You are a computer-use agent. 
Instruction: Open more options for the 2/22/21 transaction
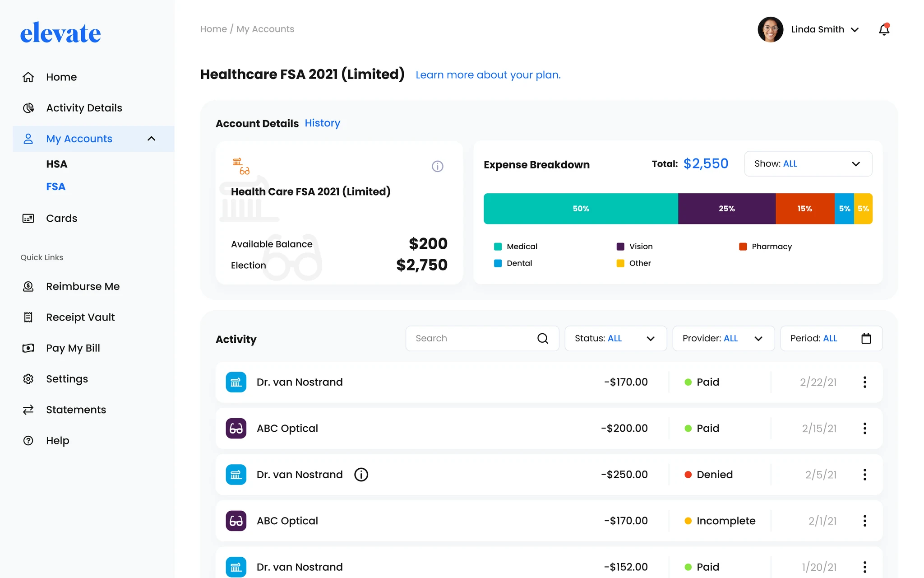click(x=864, y=382)
